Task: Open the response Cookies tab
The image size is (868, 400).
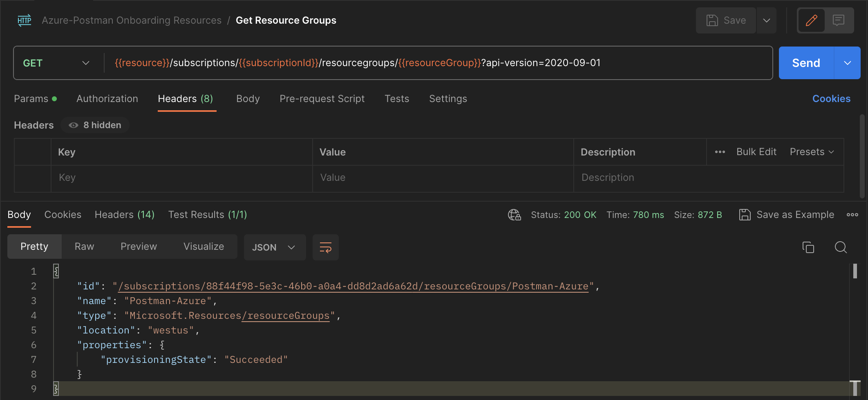Action: (63, 215)
